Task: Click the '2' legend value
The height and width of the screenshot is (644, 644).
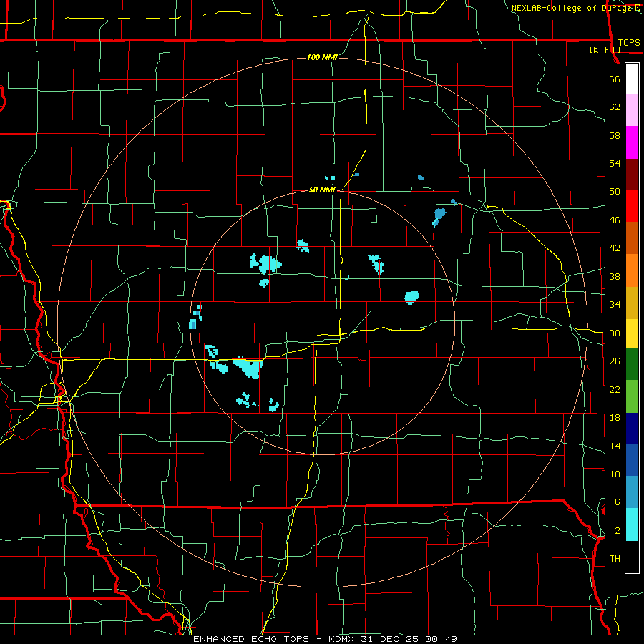Action: pos(618,531)
